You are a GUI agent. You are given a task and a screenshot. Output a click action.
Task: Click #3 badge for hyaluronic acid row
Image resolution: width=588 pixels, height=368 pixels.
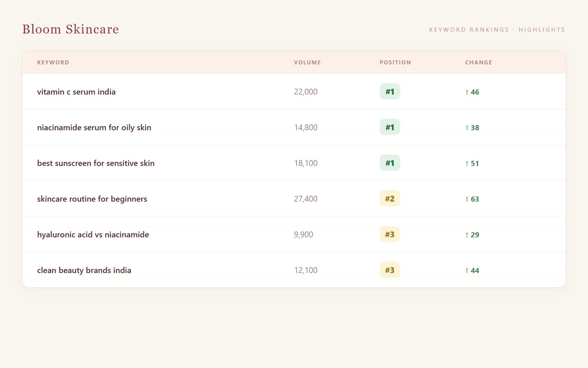390,234
